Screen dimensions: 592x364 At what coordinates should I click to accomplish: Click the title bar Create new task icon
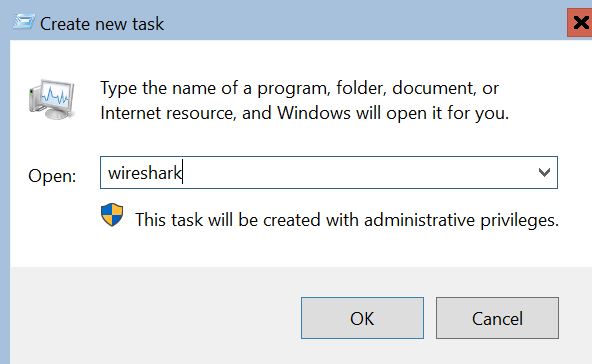[24, 22]
